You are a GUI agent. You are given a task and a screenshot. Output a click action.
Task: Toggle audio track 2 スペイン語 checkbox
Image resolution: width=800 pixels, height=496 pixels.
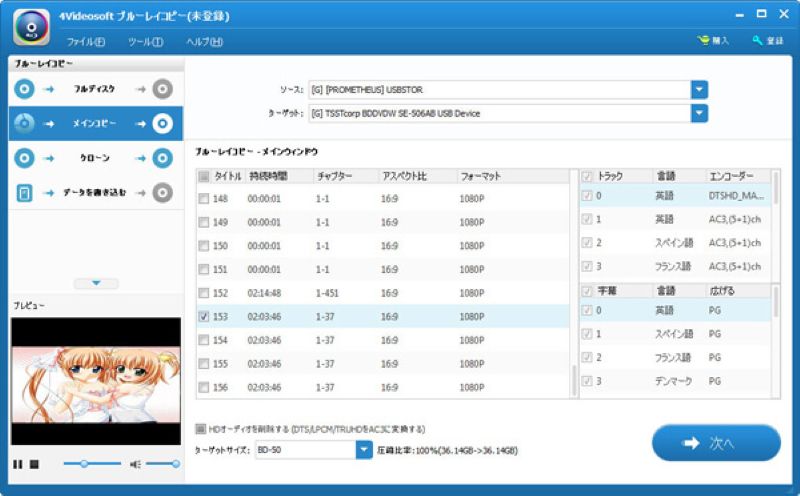click(x=587, y=242)
